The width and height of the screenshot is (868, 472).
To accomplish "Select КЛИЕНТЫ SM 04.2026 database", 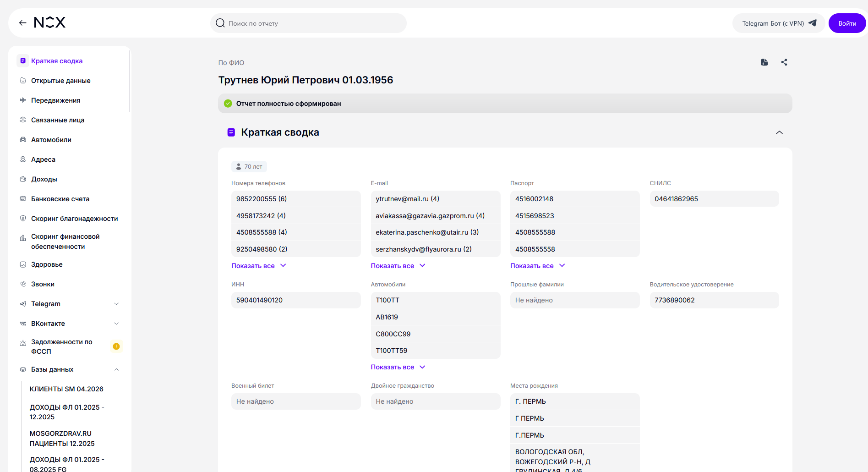I will (x=66, y=389).
